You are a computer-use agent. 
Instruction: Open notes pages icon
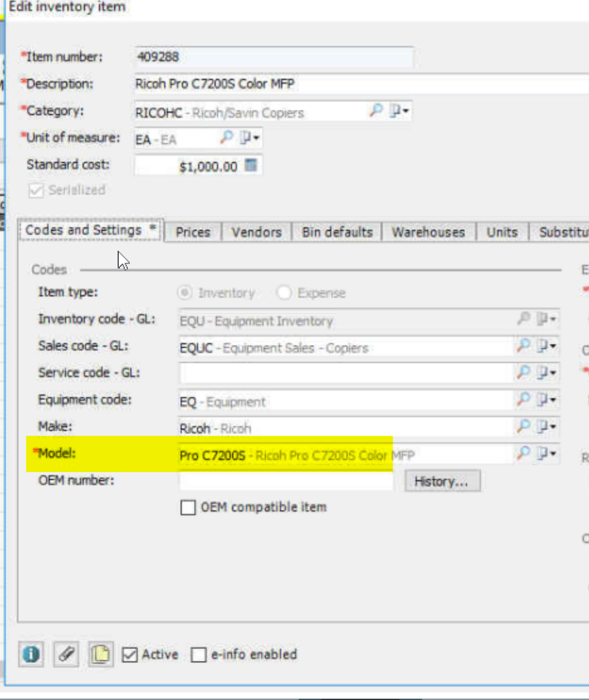pos(101,654)
